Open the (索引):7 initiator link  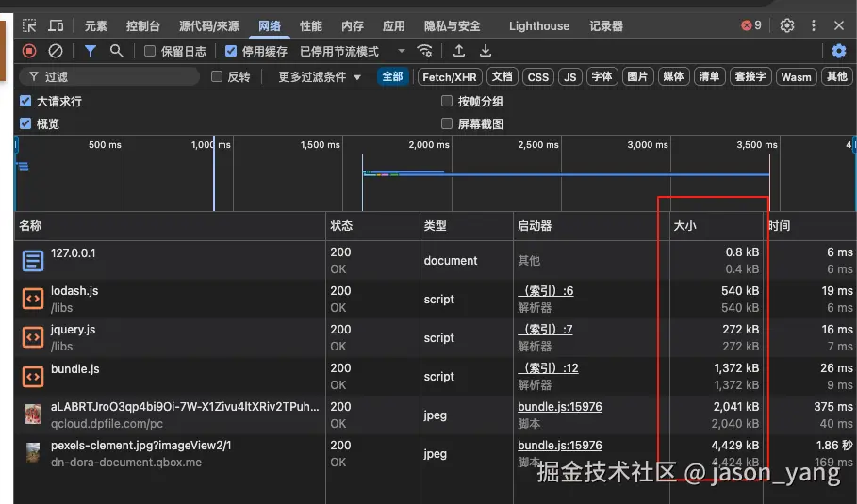point(546,330)
